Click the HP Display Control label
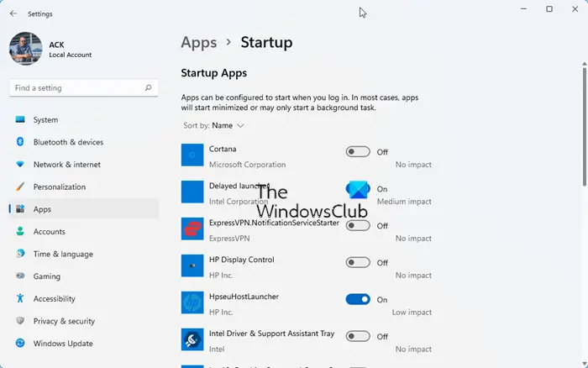Viewport: 588px width, 368px height. click(x=242, y=260)
